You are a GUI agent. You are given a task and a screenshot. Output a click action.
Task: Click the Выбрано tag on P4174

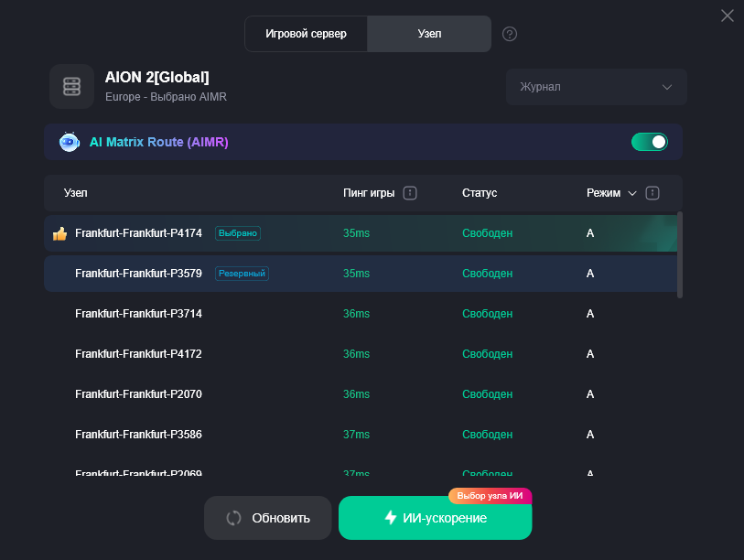[x=238, y=233]
